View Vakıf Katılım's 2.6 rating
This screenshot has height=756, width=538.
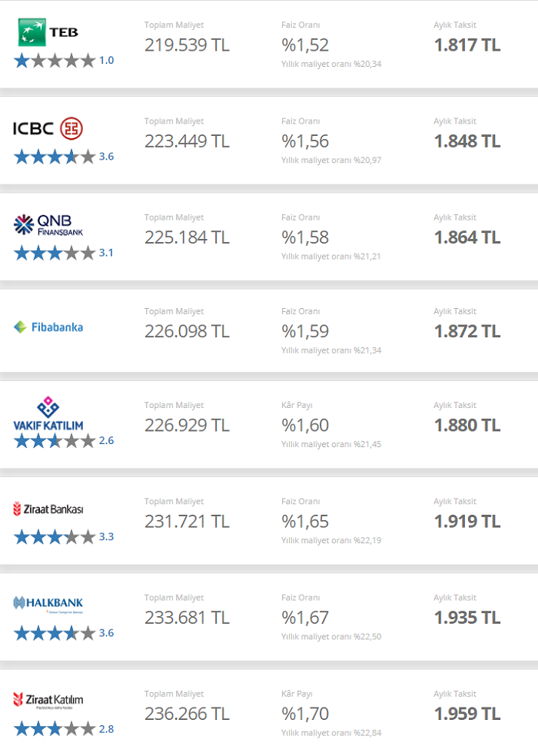[63, 441]
